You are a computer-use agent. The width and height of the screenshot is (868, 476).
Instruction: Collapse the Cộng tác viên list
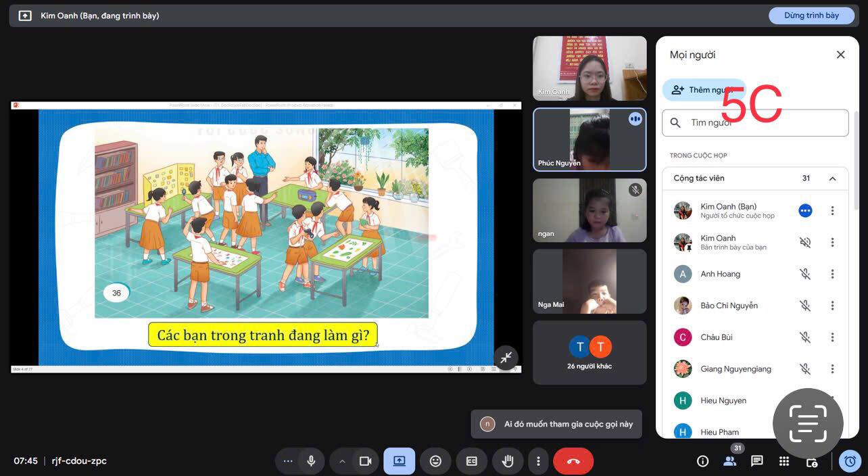[x=832, y=178]
